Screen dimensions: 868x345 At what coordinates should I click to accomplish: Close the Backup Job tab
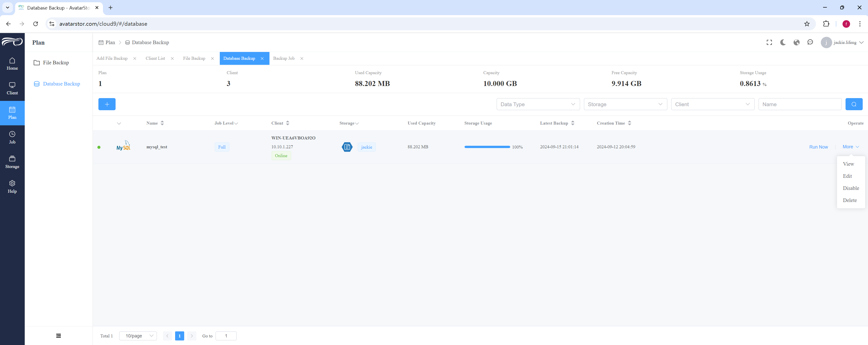[x=302, y=59]
